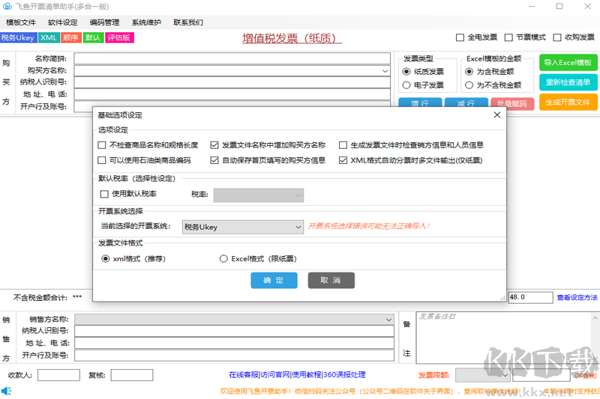Open the 360误报处理 link
This screenshot has width=600, height=399.
click(x=344, y=375)
